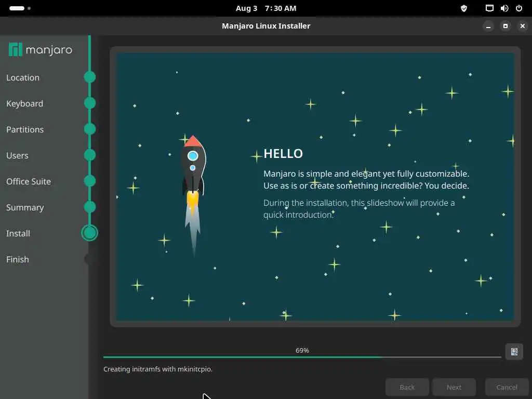Image resolution: width=532 pixels, height=399 pixels.
Task: Open the network status icon in the top bar
Action: pos(489,8)
